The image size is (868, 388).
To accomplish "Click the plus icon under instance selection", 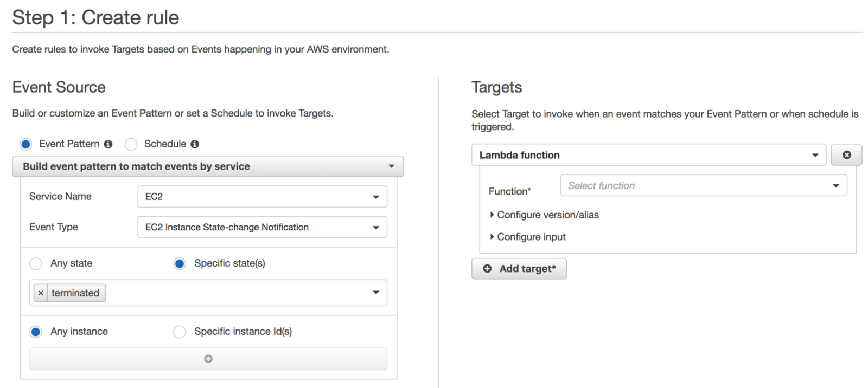I will coord(208,359).
